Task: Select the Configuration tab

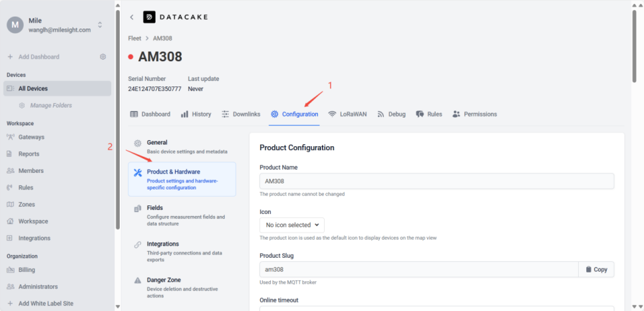Action: tap(295, 114)
